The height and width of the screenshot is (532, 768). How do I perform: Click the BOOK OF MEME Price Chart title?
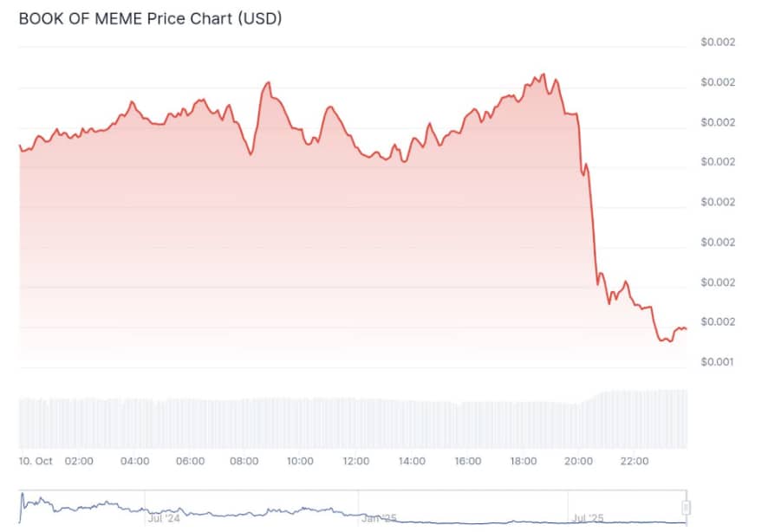coord(150,17)
